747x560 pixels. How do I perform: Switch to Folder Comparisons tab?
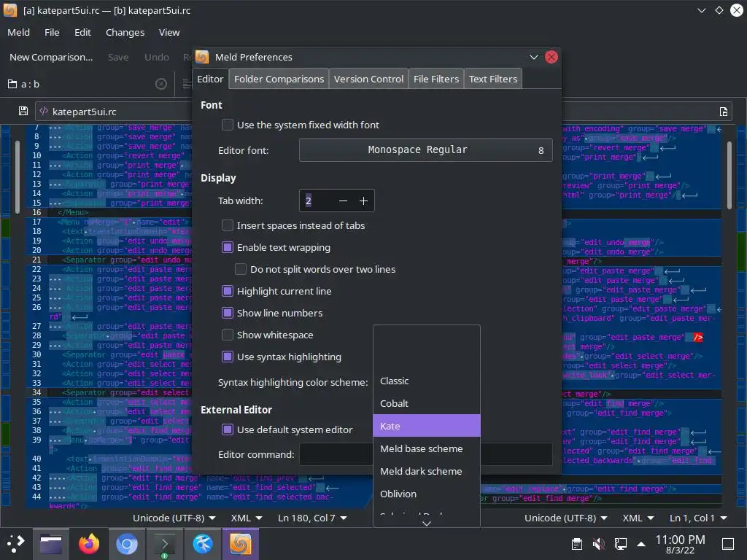[x=279, y=79]
